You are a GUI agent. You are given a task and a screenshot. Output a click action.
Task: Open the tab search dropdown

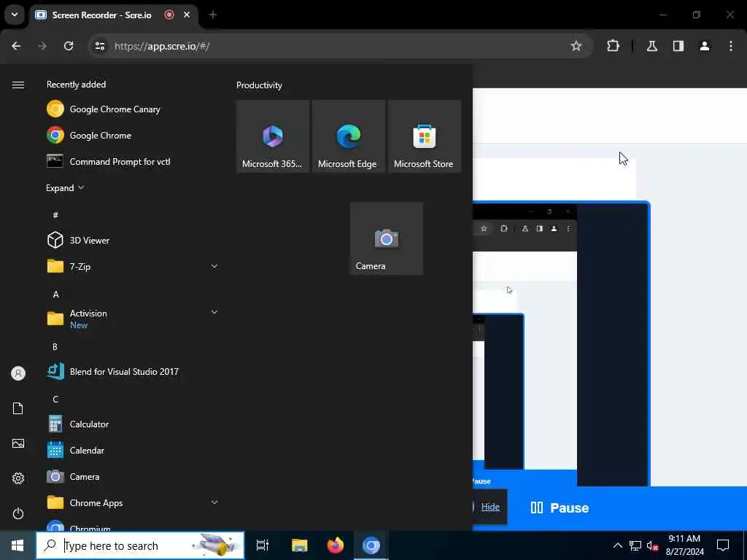pyautogui.click(x=15, y=15)
